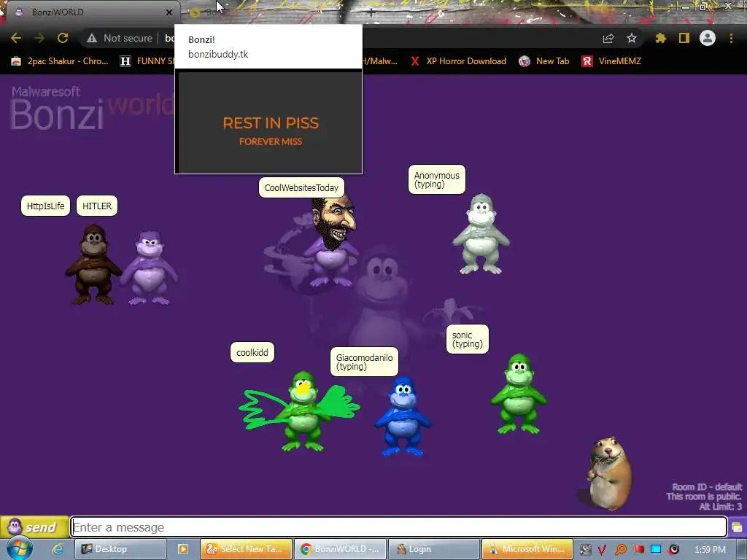Switch to the BonziWORLD tab

[93, 12]
